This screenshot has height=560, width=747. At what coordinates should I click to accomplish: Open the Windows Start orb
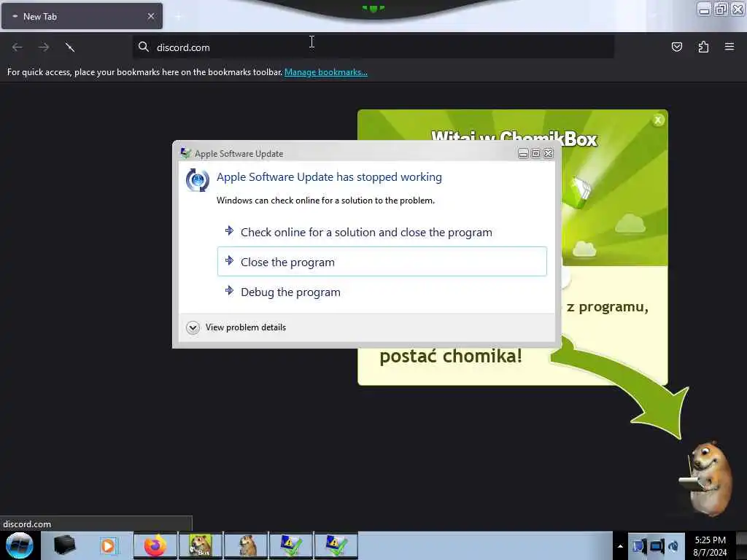point(20,545)
